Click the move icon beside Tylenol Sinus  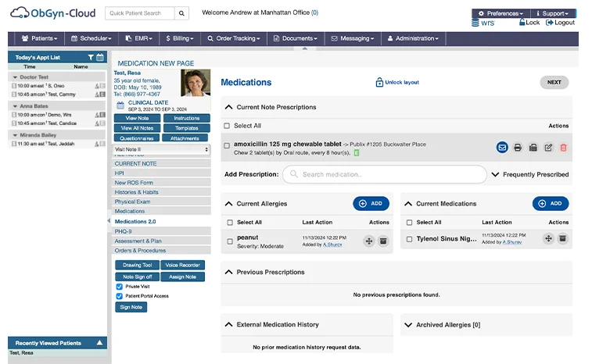coord(548,239)
